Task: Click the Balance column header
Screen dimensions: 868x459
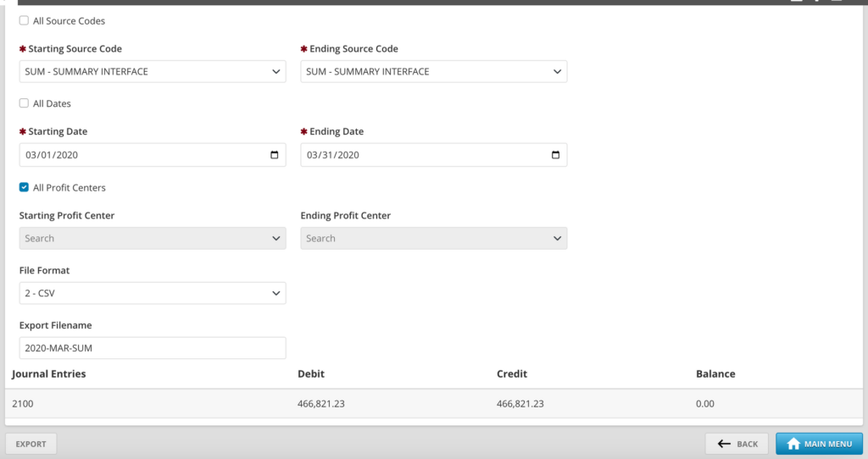Action: (715, 373)
